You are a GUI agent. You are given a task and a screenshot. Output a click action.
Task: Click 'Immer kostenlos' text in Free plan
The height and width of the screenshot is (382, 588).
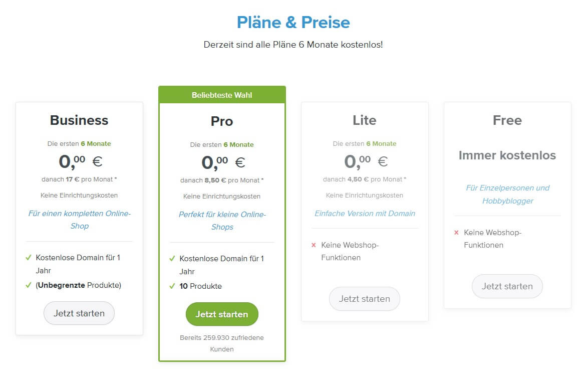point(507,155)
